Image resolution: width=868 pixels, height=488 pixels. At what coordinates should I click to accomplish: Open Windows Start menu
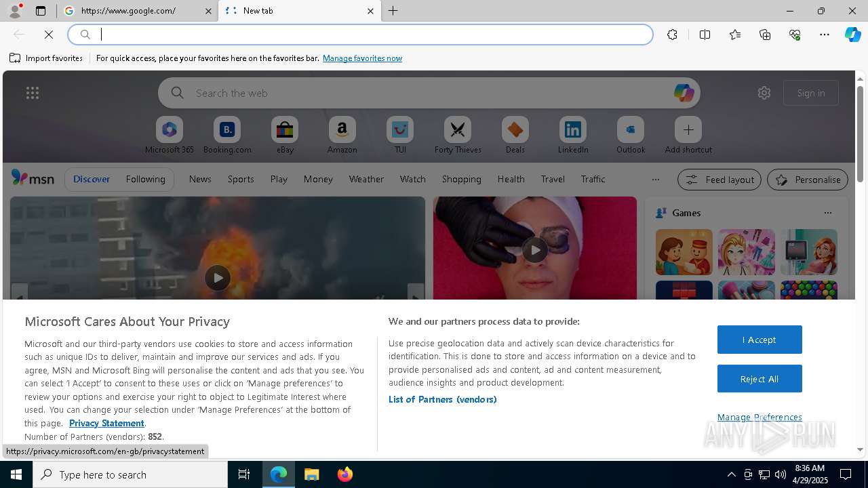tap(16, 474)
